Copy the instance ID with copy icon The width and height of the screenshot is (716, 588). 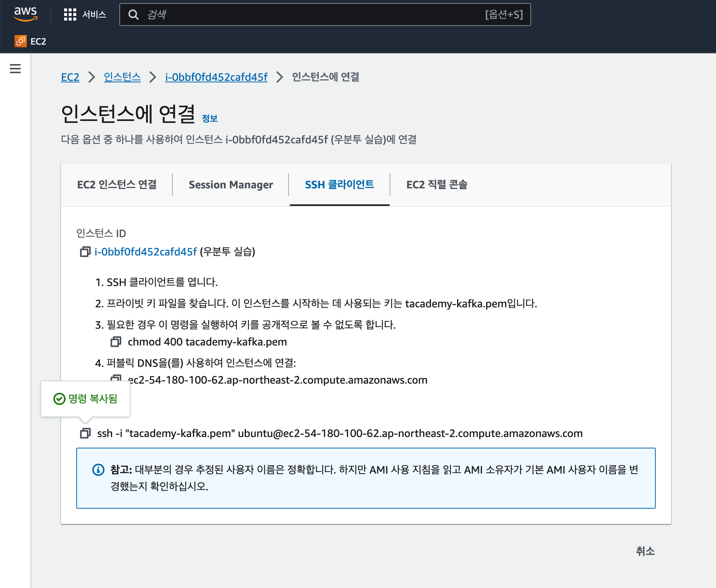point(85,252)
